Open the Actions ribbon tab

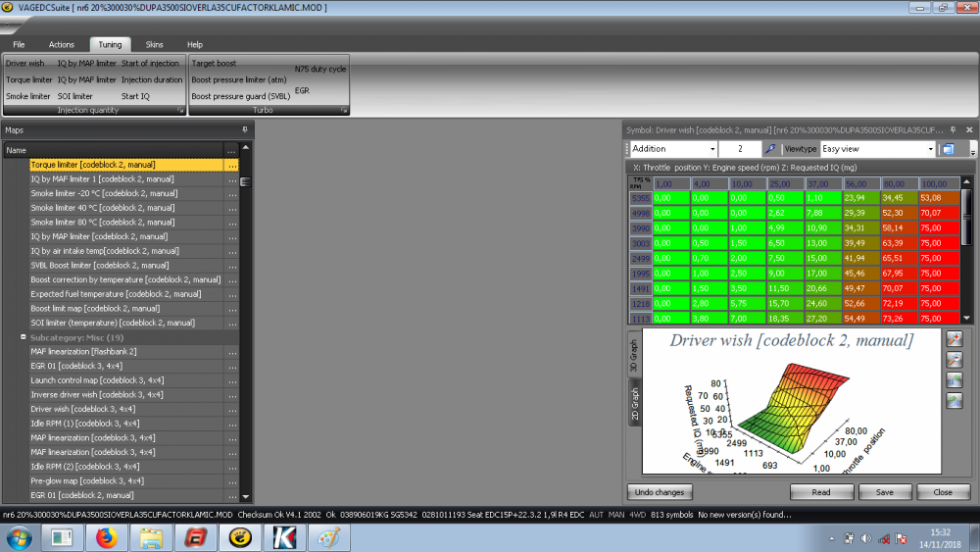click(x=62, y=44)
